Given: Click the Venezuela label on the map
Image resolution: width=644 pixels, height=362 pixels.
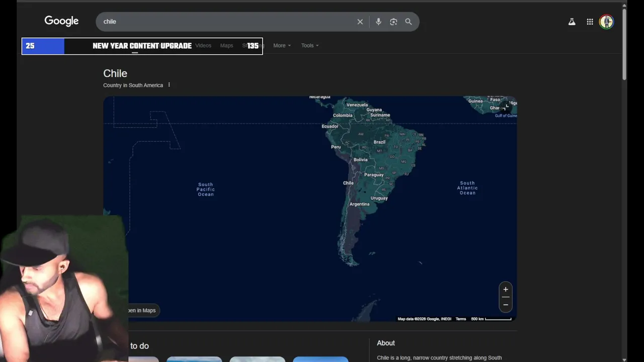Looking at the screenshot, I should click(x=357, y=105).
